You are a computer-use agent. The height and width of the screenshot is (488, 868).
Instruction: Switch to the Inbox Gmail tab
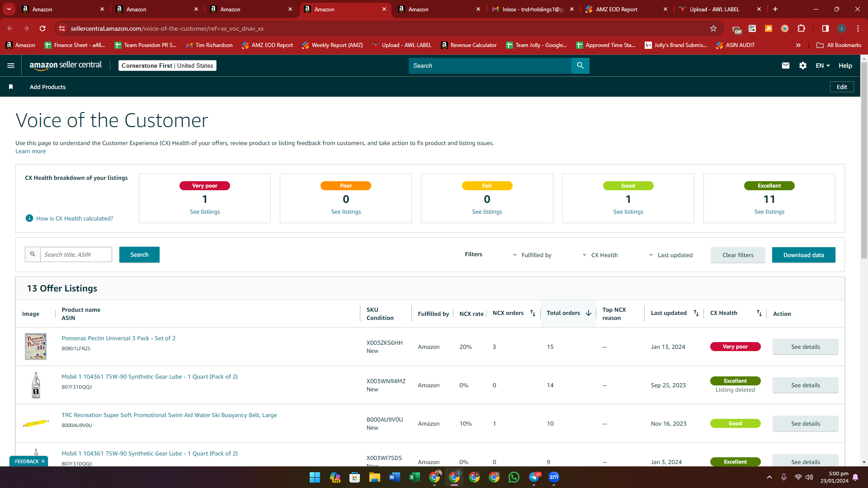pyautogui.click(x=533, y=9)
